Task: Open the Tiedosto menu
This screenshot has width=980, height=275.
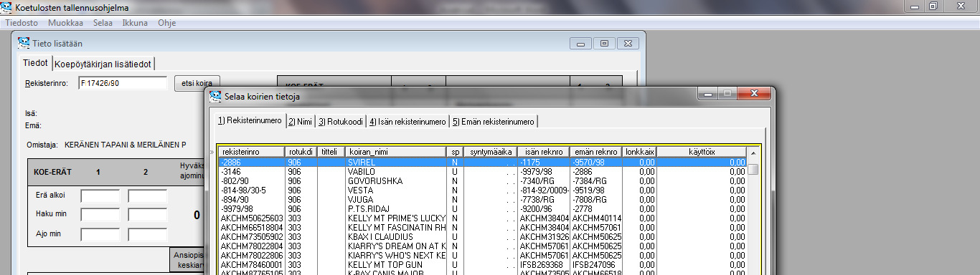Action: click(x=22, y=23)
